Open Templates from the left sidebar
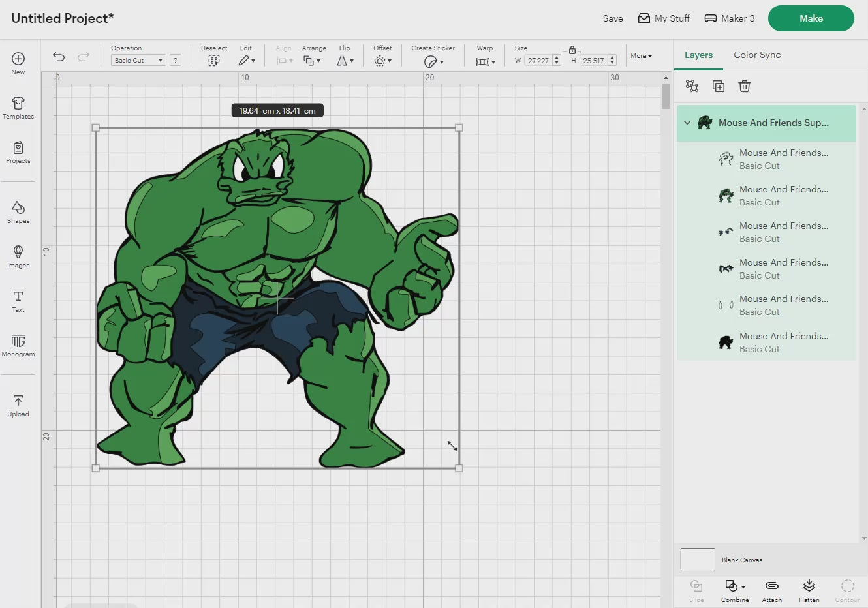The width and height of the screenshot is (868, 608). 18,108
